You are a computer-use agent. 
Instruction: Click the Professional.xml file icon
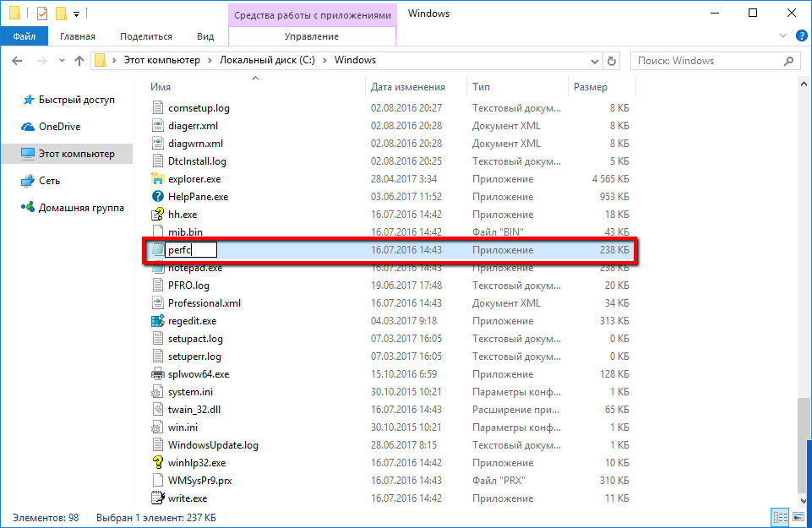pyautogui.click(x=158, y=302)
